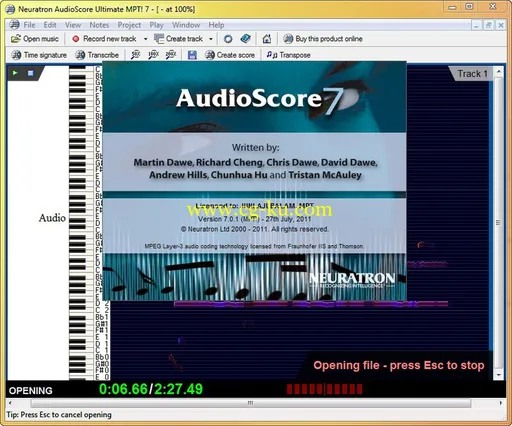Click the red opening progress bar
Screen dimensions: 512x426
tap(324, 389)
